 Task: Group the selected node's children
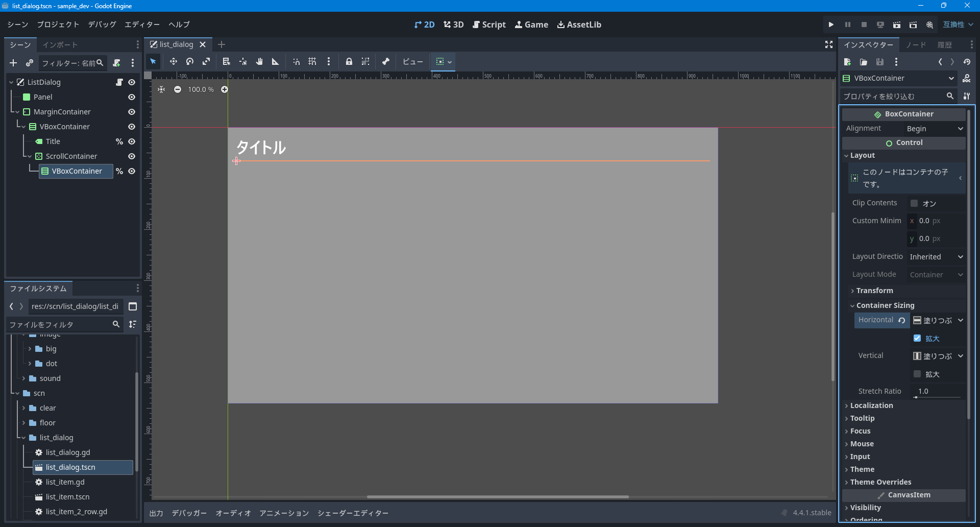pyautogui.click(x=365, y=62)
